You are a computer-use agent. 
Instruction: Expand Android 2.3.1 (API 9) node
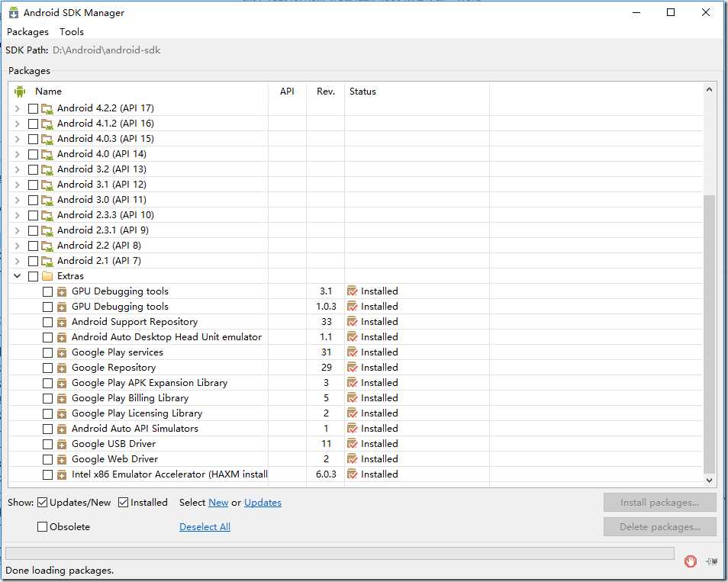click(18, 230)
